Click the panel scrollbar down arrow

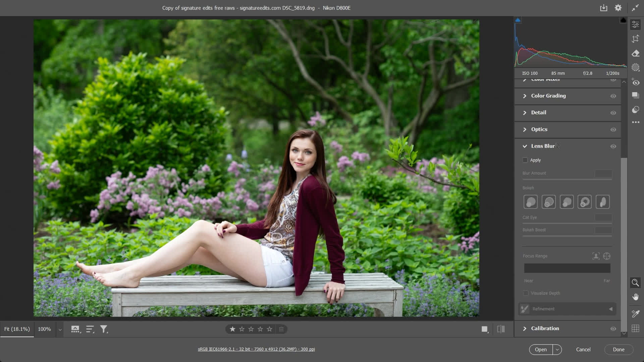624,334
